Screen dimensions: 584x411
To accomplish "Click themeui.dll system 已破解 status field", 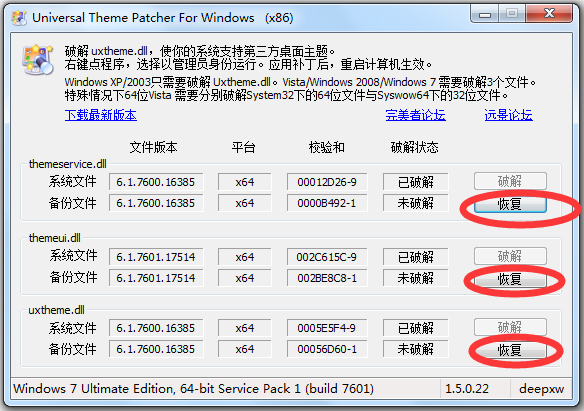I will click(x=416, y=257).
